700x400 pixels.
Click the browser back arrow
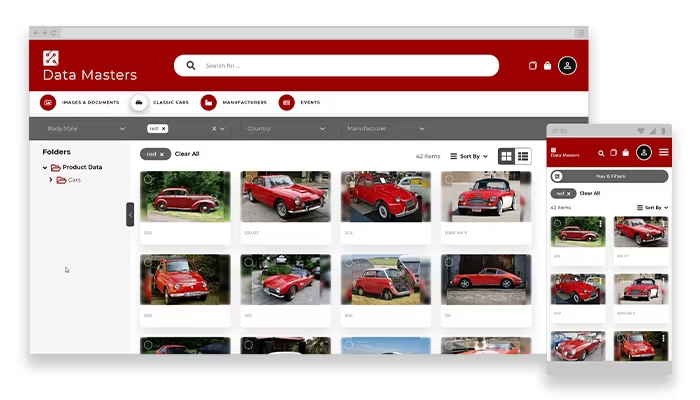click(36, 33)
